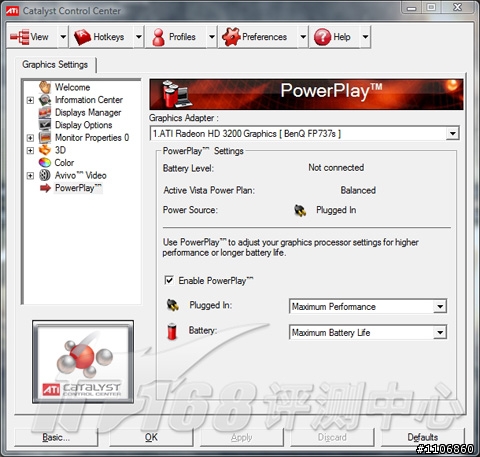Click the 'Not connected' battery level value

336,168
